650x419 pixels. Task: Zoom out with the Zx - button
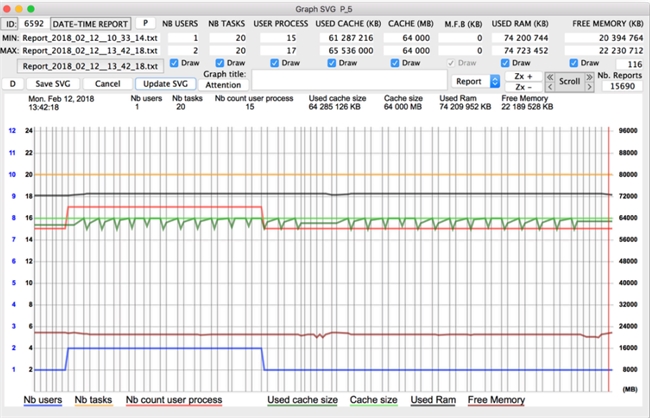(x=522, y=87)
